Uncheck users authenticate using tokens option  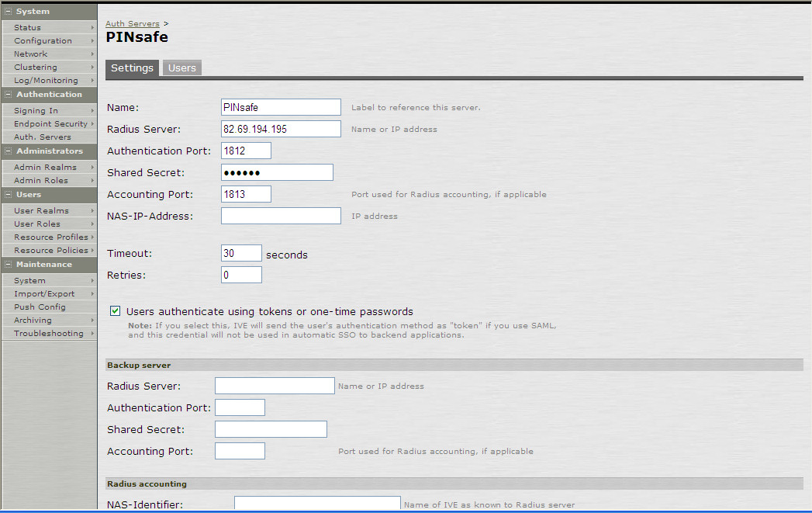(x=114, y=310)
